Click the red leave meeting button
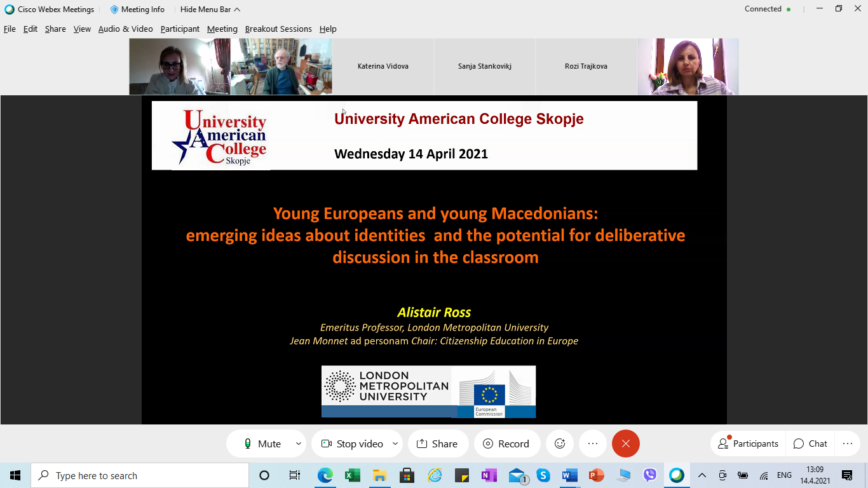This screenshot has width=868, height=488. [x=626, y=444]
